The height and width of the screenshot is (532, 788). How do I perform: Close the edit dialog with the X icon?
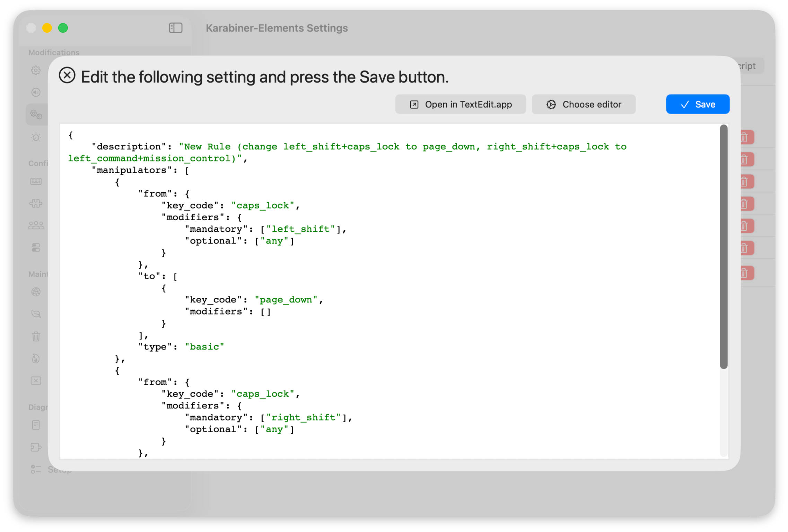point(67,75)
